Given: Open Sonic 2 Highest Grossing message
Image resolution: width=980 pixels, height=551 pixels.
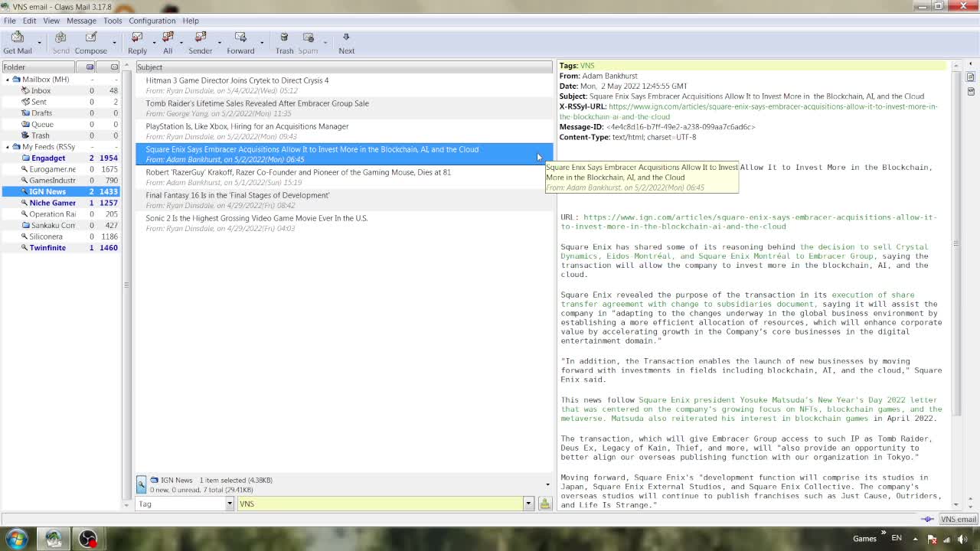Looking at the screenshot, I should pos(344,223).
